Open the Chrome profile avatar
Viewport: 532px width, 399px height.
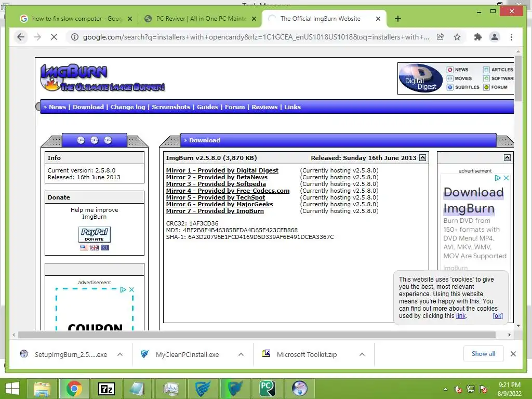point(495,37)
